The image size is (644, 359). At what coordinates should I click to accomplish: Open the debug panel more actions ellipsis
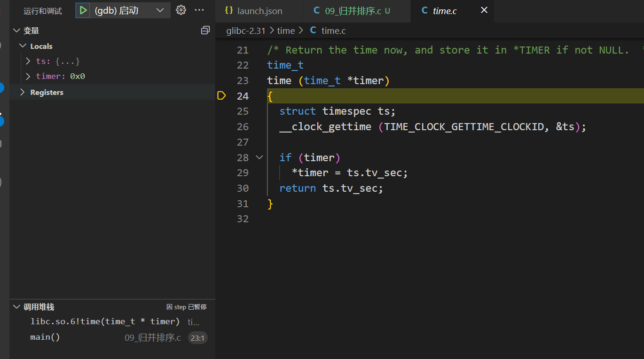tap(199, 10)
